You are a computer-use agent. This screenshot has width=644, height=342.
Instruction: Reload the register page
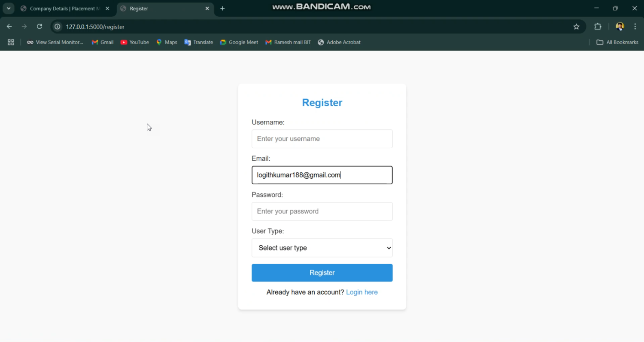pos(39,27)
